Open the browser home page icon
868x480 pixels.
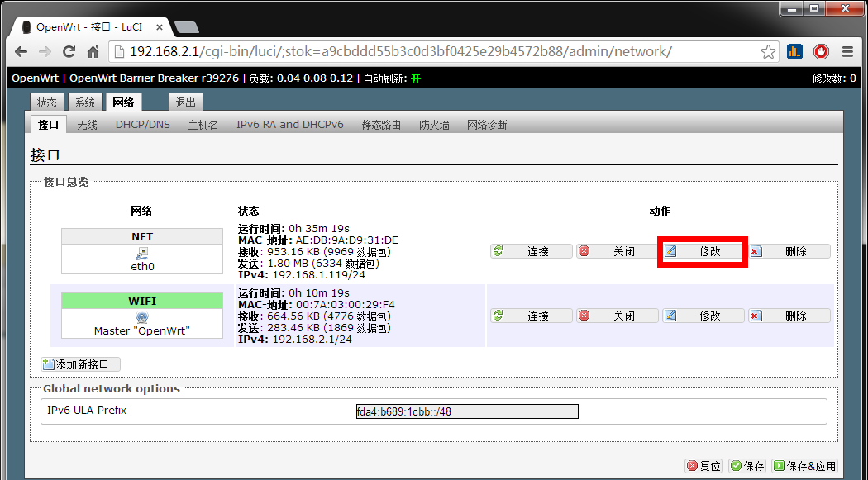(x=93, y=52)
